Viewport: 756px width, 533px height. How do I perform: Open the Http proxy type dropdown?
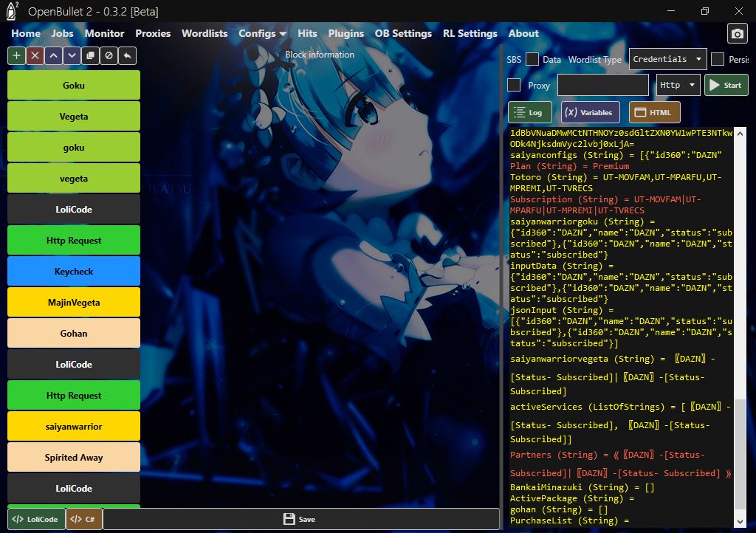678,85
